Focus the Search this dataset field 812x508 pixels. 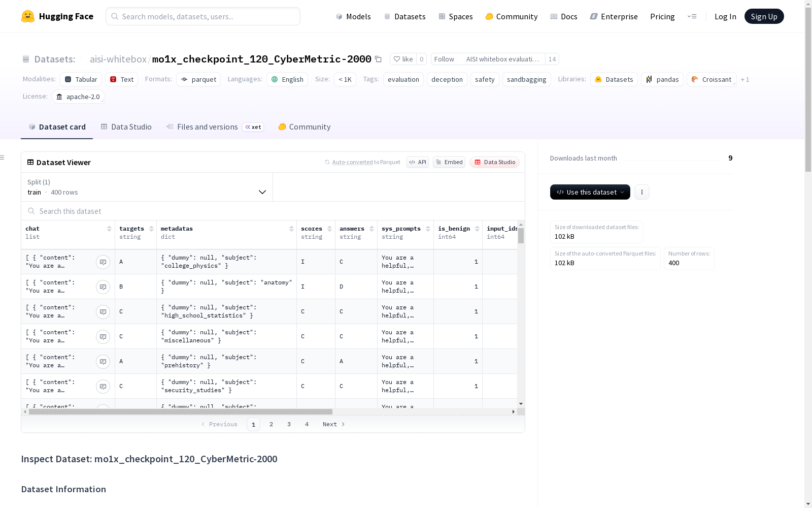[273, 211]
